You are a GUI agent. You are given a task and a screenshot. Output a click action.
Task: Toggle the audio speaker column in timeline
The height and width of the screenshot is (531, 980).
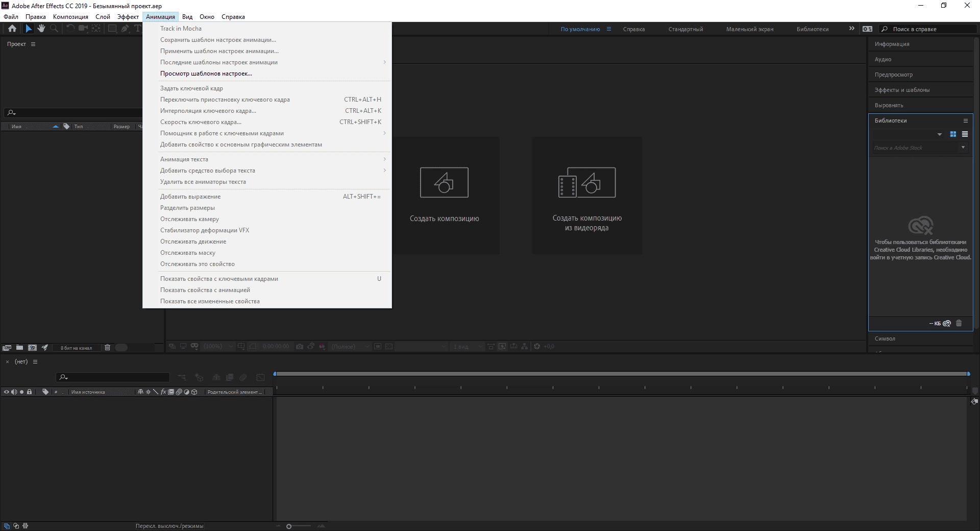click(x=14, y=392)
